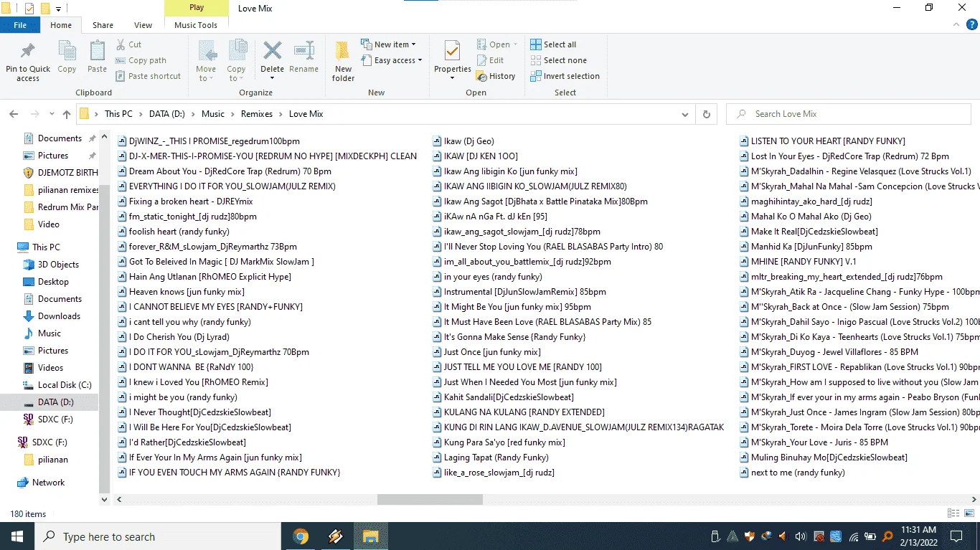Image resolution: width=980 pixels, height=550 pixels.
Task: Click Paste shortcut command
Action: point(148,76)
